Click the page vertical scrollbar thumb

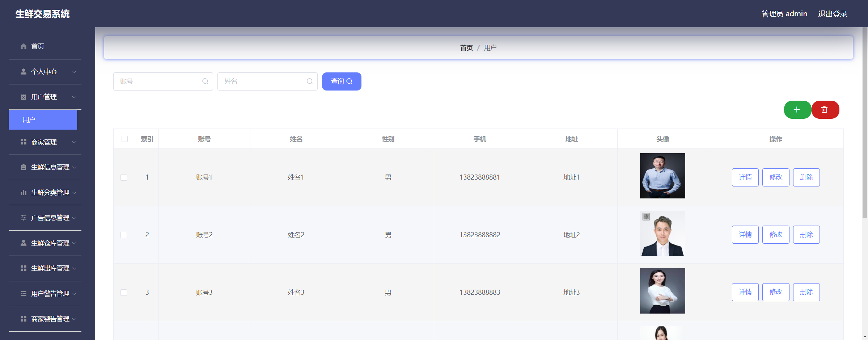[x=865, y=123]
